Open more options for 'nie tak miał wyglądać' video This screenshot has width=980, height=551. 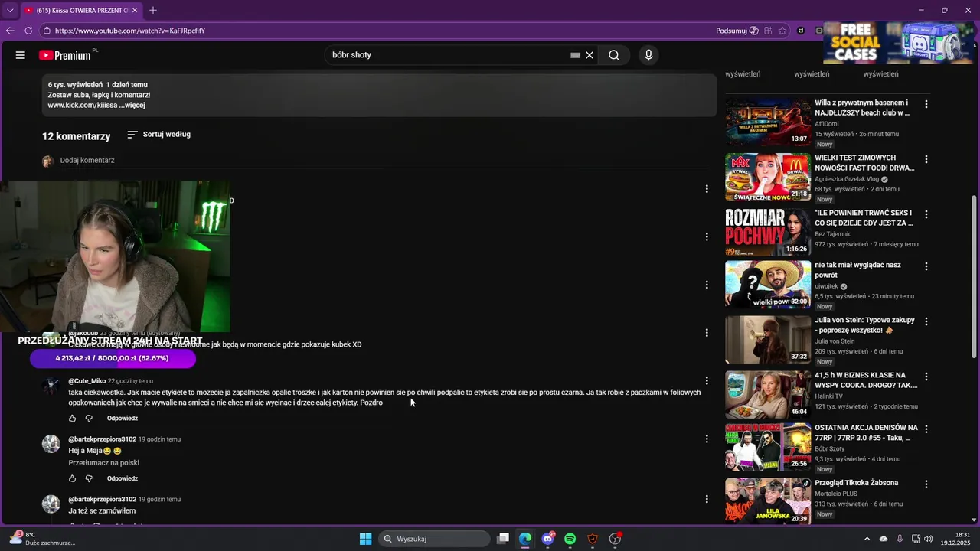tap(926, 266)
